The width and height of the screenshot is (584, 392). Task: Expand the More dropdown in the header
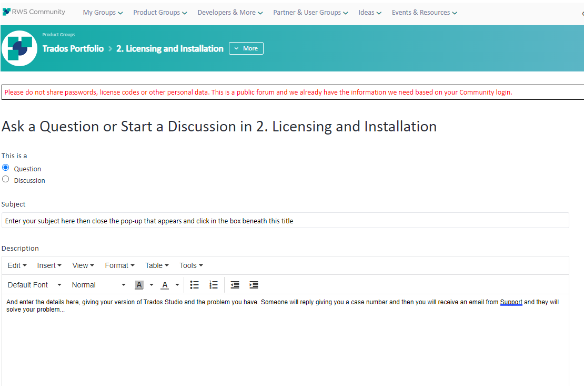[246, 48]
